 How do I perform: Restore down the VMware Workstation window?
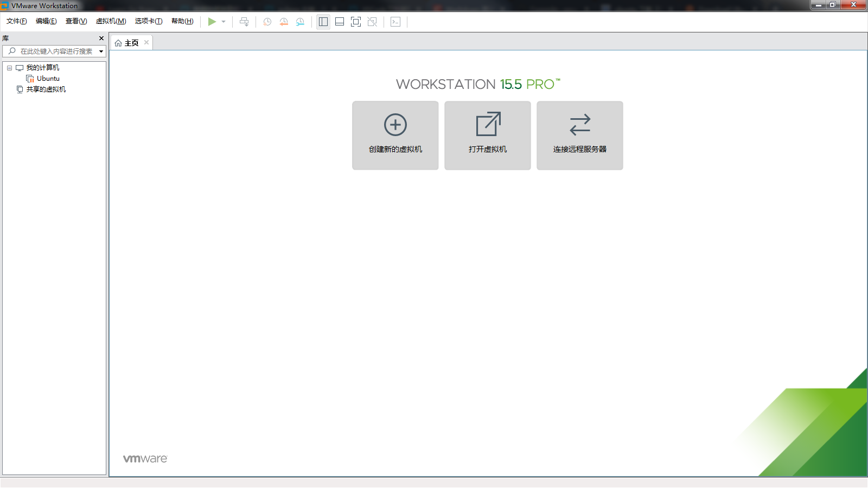(832, 5)
